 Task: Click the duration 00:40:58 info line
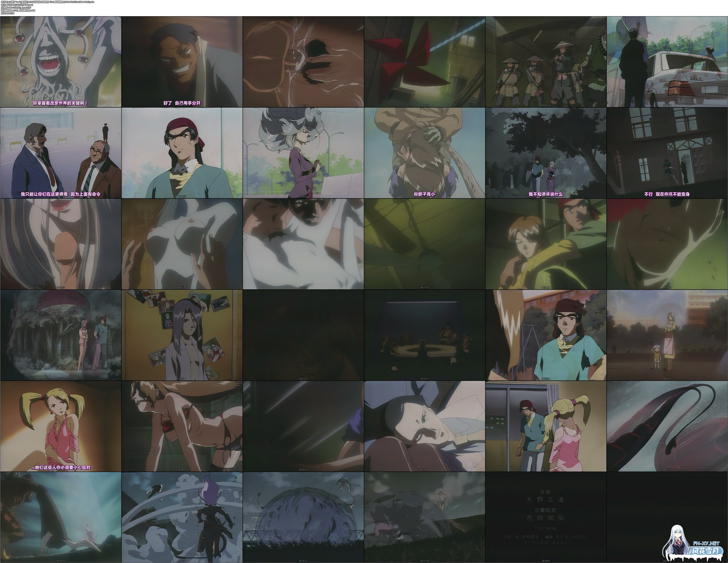pyautogui.click(x=7, y=13)
